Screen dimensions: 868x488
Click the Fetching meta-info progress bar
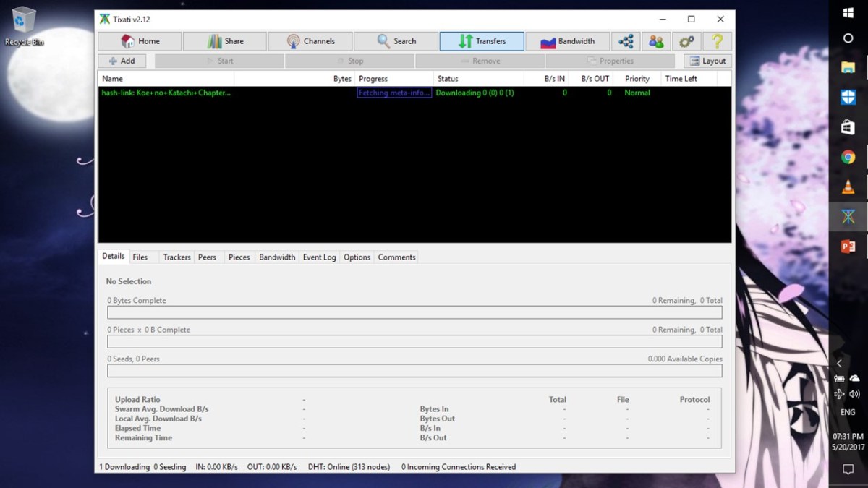coord(394,93)
